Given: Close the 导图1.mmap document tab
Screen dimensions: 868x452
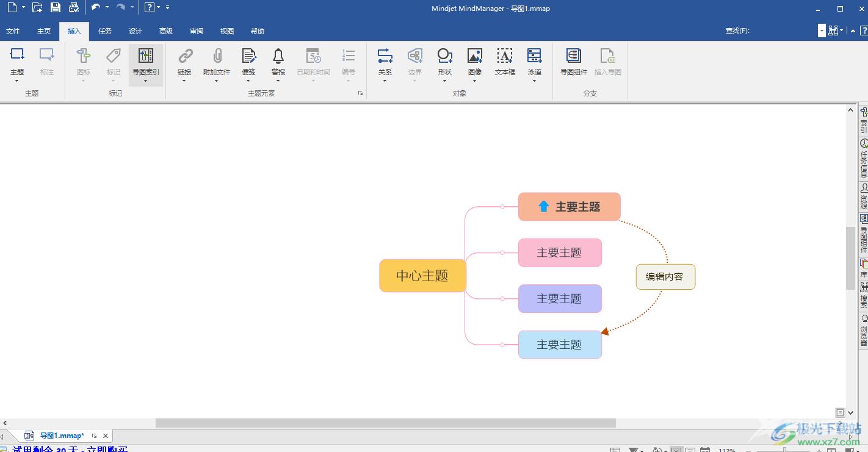Looking at the screenshot, I should (106, 436).
